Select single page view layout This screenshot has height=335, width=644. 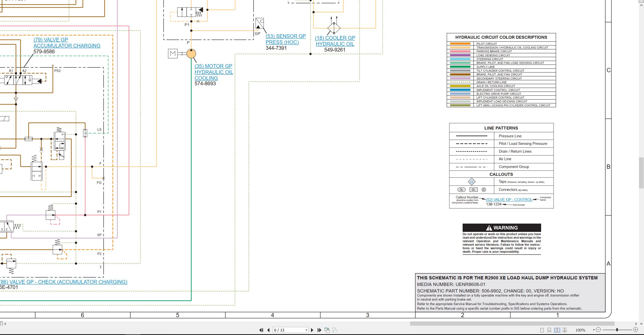coord(542,330)
